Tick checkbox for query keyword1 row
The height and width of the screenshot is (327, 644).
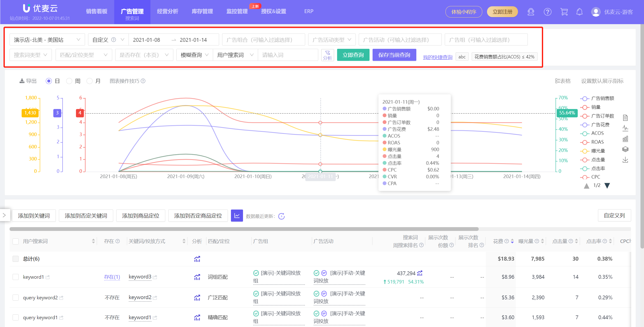[x=16, y=317]
